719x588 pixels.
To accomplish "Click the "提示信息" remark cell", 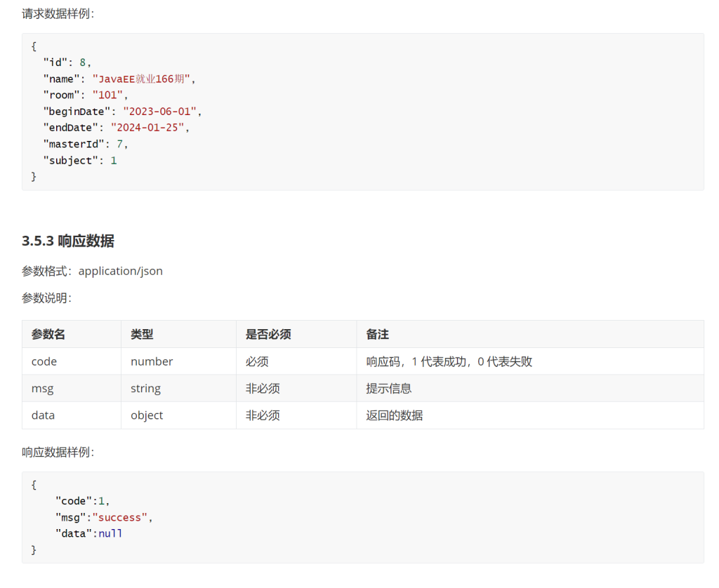I will pos(388,388).
